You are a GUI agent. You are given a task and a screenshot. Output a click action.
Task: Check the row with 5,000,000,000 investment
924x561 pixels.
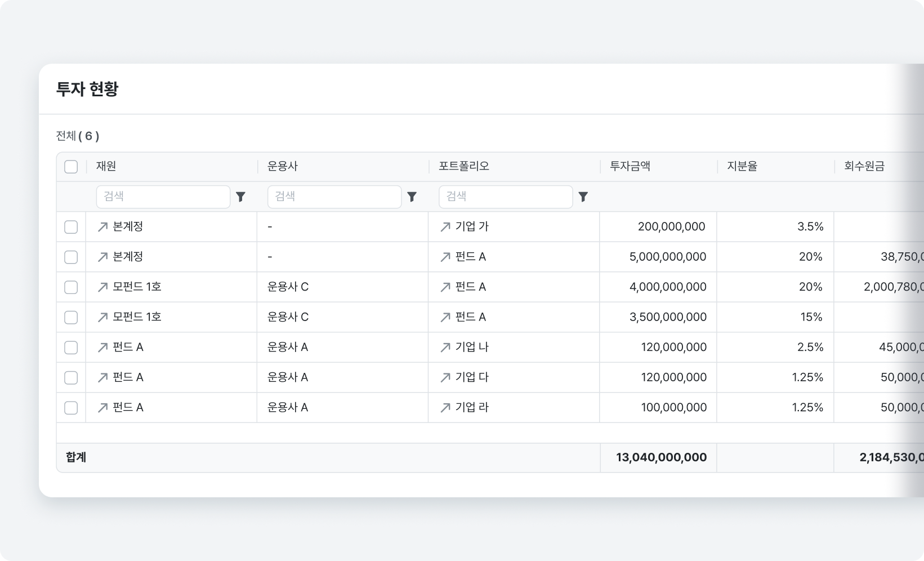(71, 257)
